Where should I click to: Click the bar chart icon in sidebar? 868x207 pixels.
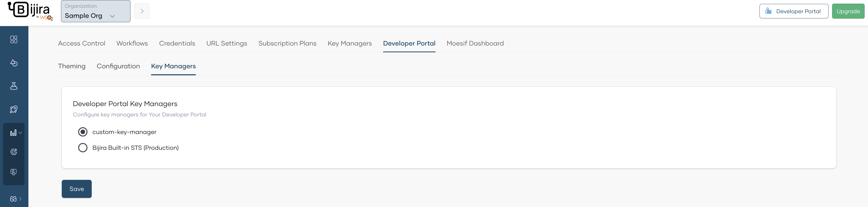coord(13,133)
